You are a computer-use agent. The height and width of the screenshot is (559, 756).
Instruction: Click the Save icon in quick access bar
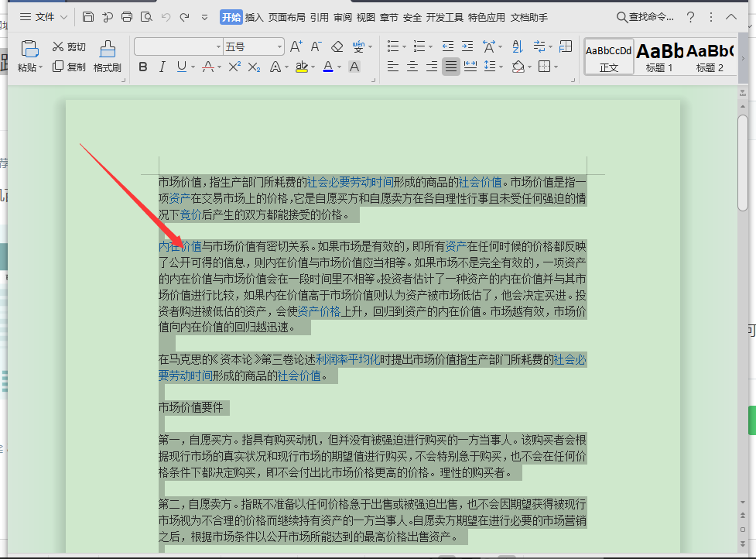coord(87,17)
